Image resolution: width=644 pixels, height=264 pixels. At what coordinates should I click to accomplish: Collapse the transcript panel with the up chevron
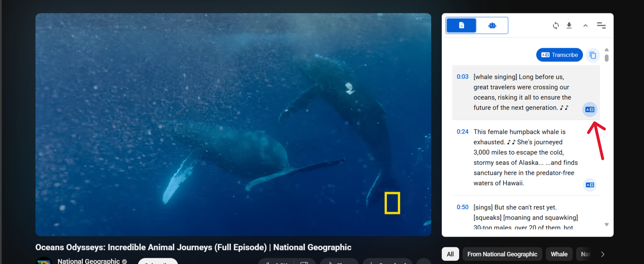point(585,26)
